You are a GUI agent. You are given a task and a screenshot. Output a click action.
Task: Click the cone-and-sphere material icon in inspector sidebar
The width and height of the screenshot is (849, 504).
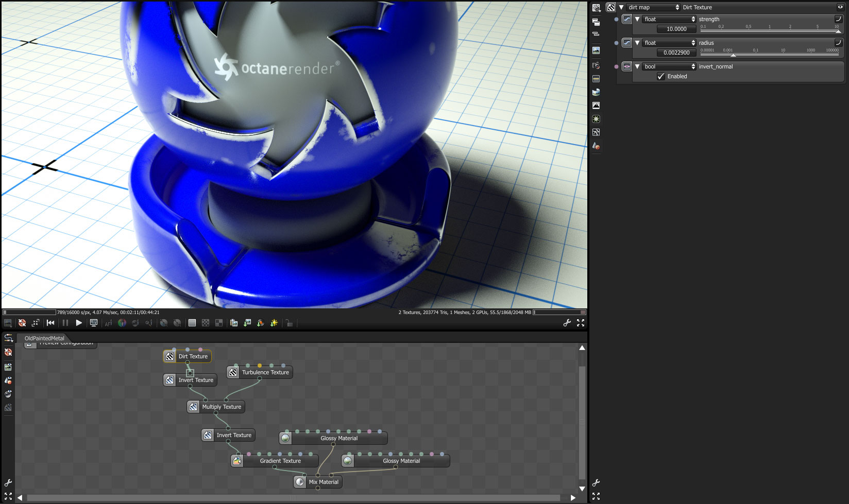click(x=596, y=146)
